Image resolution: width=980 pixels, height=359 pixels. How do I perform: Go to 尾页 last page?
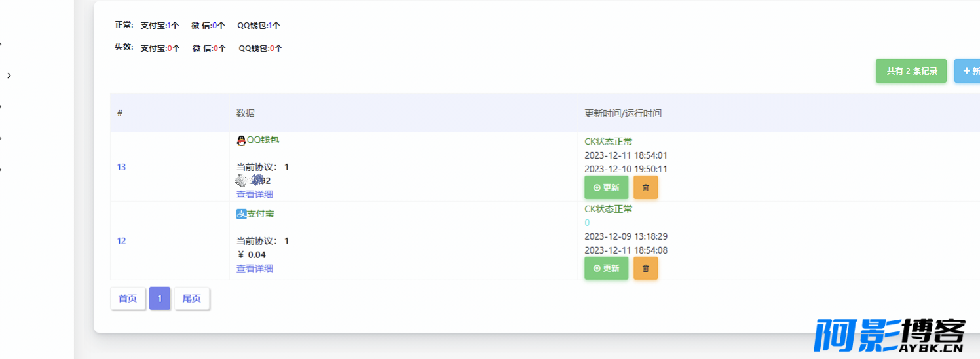[x=192, y=299]
